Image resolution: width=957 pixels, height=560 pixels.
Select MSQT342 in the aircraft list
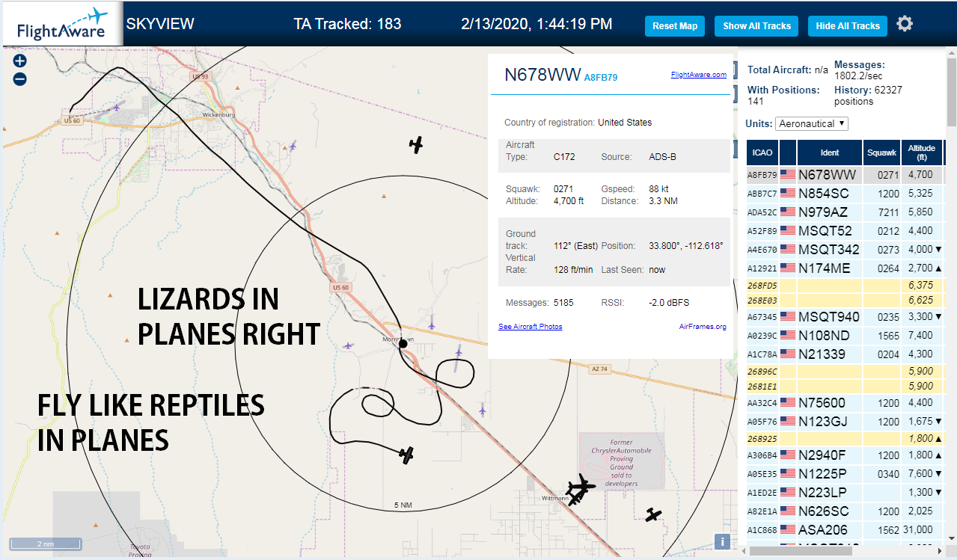click(845, 250)
